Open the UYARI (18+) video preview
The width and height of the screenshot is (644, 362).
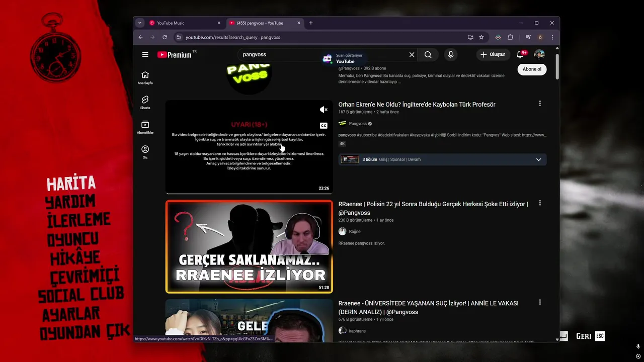[249, 147]
